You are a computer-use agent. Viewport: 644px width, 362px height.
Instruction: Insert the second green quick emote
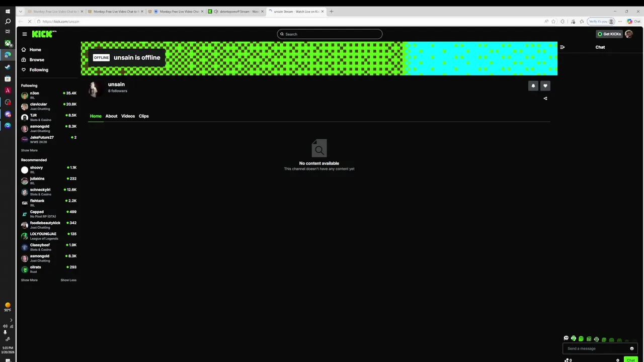coord(574,339)
